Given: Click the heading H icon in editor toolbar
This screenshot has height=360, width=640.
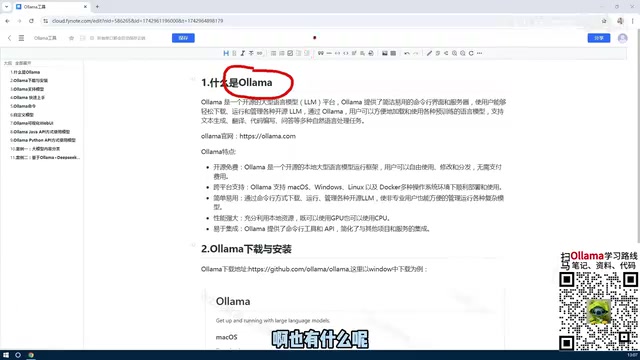Looking at the screenshot, I should tap(226, 53).
